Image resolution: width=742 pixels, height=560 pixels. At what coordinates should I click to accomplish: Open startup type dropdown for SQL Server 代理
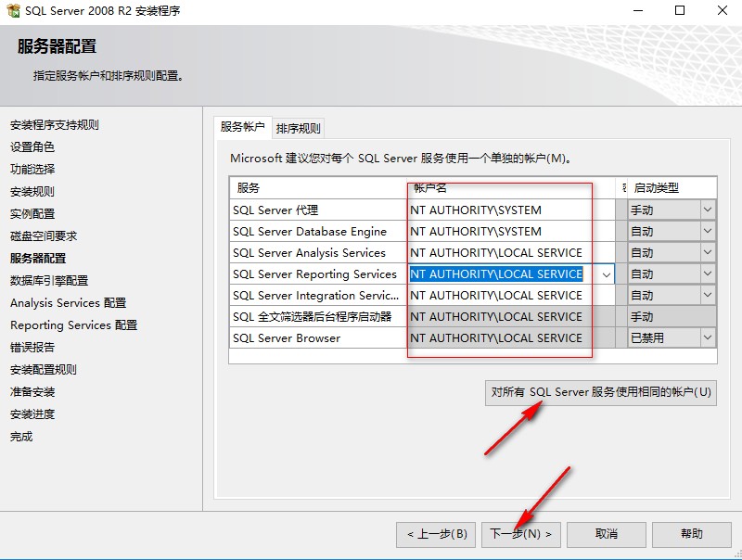pyautogui.click(x=708, y=210)
